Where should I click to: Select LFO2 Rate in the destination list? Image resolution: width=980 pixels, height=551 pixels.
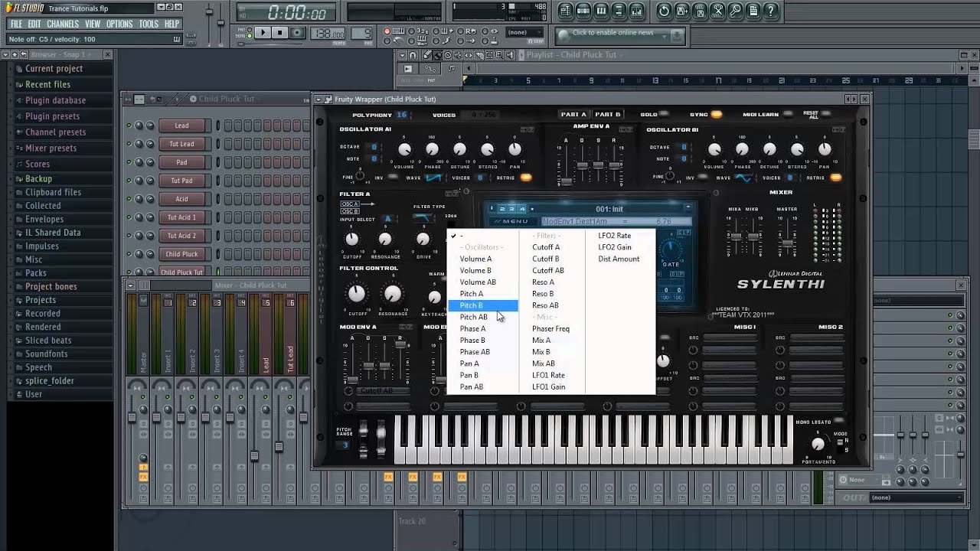tap(615, 236)
